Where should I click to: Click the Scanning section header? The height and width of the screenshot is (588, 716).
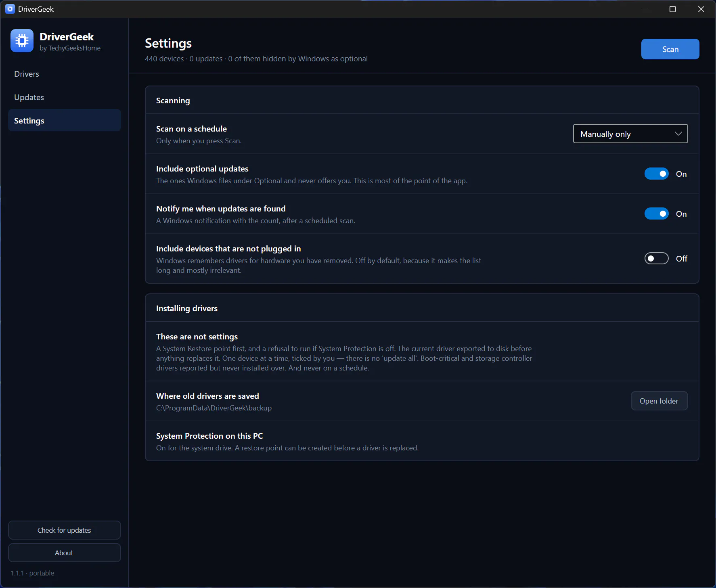(173, 100)
